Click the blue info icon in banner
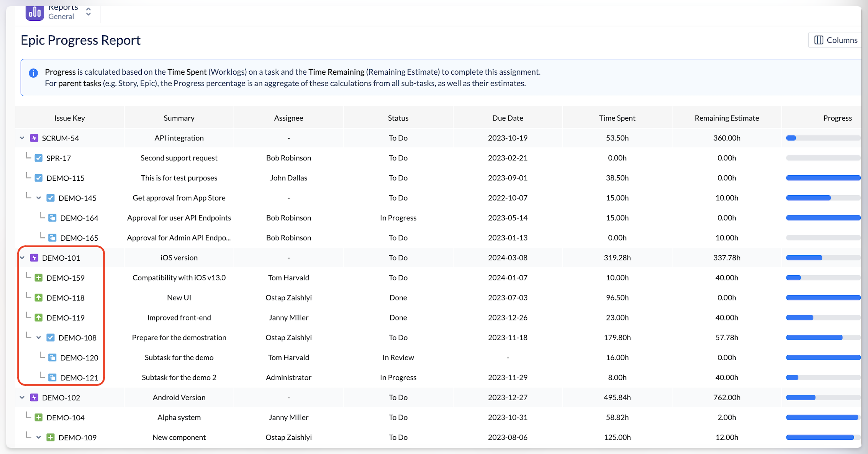The image size is (868, 454). click(33, 73)
